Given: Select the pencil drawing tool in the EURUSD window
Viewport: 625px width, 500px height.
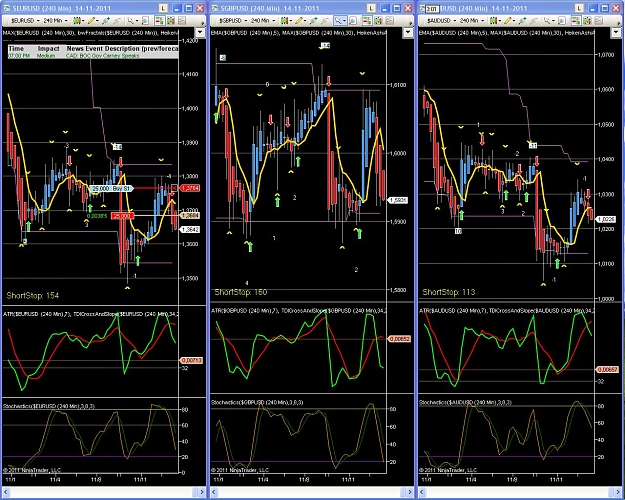Looking at the screenshot, I should (93, 20).
